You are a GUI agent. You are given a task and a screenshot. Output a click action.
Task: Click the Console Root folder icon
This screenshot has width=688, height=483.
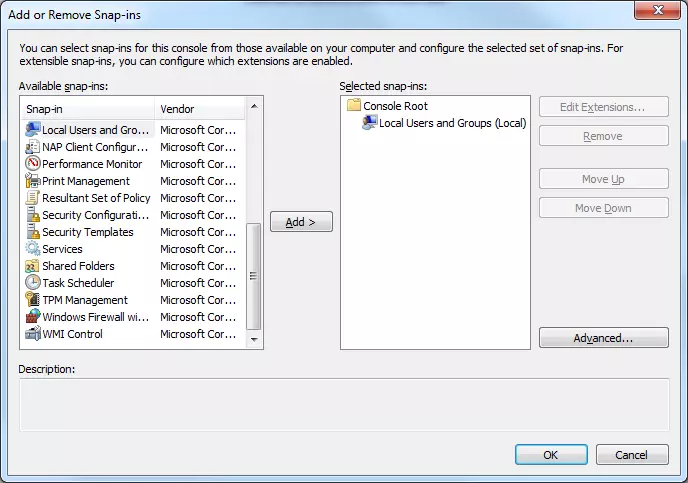(354, 105)
